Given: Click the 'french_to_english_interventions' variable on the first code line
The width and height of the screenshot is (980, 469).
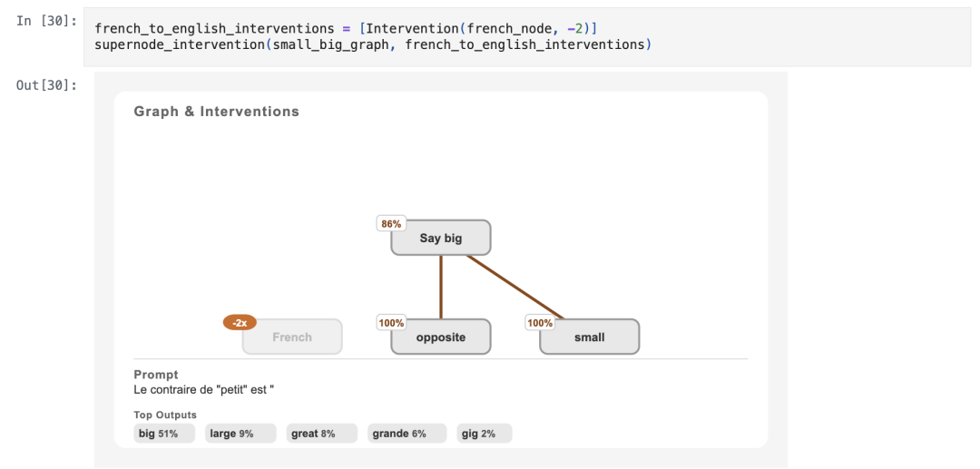Looking at the screenshot, I should pyautogui.click(x=214, y=28).
